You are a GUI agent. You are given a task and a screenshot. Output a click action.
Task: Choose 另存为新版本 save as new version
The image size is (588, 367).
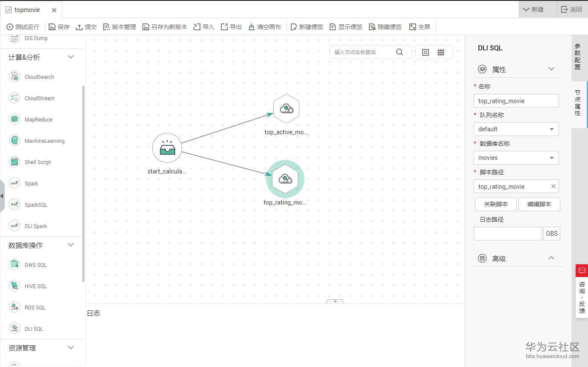pos(165,27)
